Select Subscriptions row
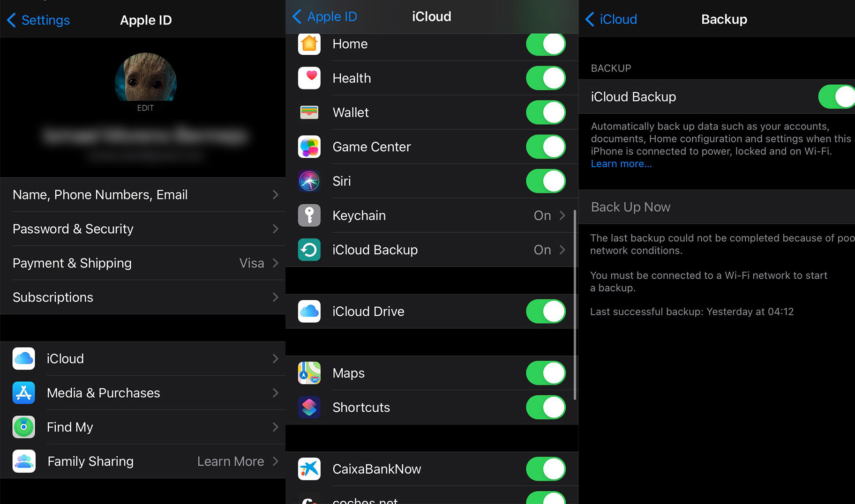This screenshot has width=855, height=504. (x=142, y=297)
